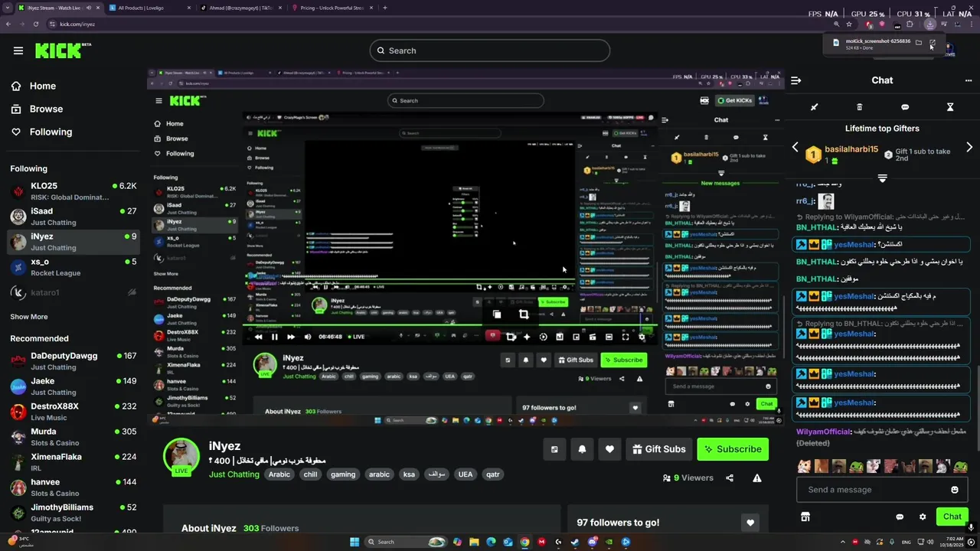The image size is (980, 551).
Task: Open iSaad channel in Following list
Action: point(73,217)
